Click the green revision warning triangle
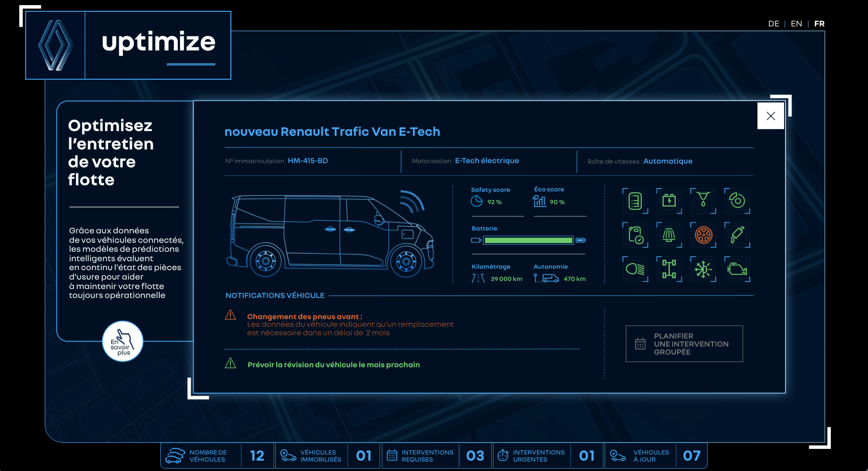 coord(230,363)
